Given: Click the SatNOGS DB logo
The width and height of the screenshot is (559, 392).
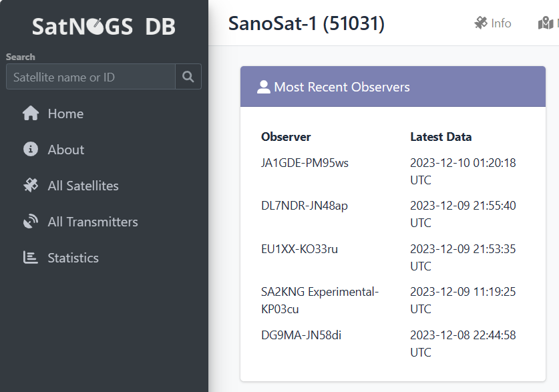Looking at the screenshot, I should tap(104, 27).
